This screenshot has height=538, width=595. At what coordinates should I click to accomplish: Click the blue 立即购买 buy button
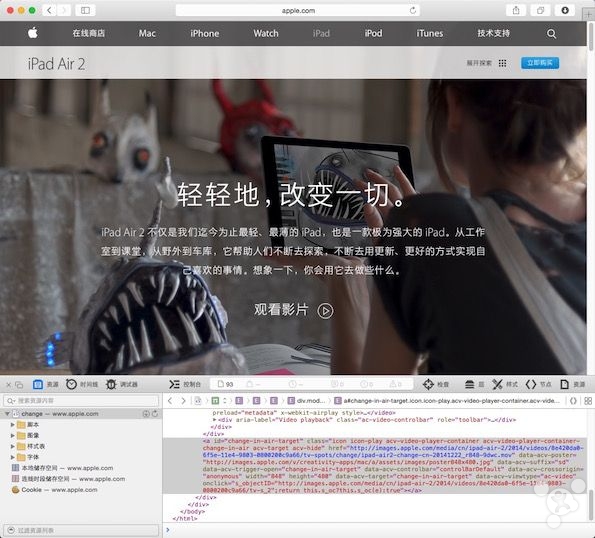[x=540, y=63]
